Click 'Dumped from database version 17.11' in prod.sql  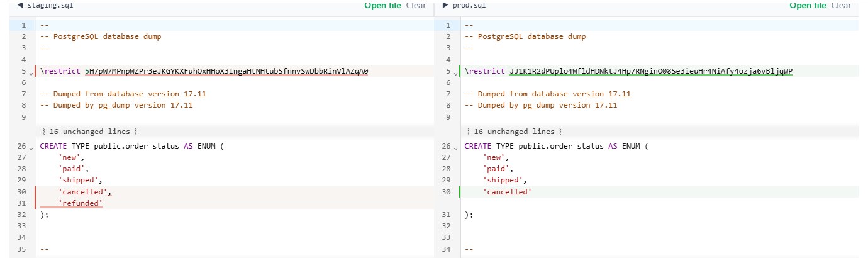point(548,94)
